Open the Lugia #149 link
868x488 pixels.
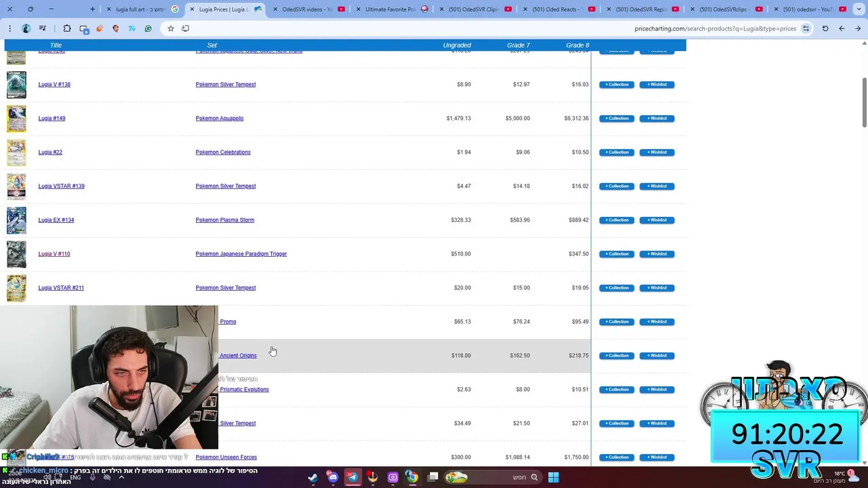pyautogui.click(x=52, y=119)
